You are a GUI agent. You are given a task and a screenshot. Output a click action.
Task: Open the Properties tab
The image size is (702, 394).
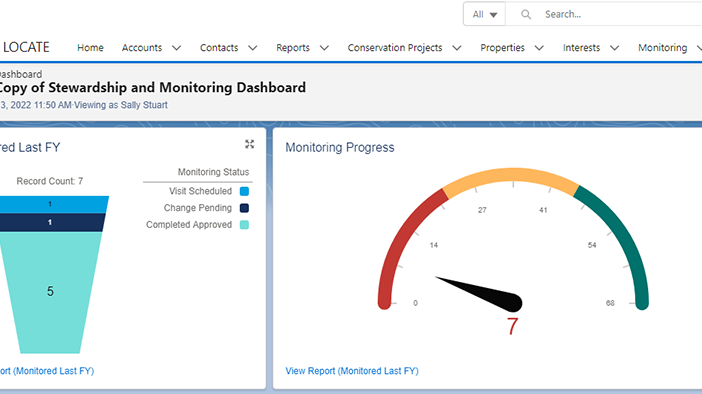pyautogui.click(x=502, y=47)
